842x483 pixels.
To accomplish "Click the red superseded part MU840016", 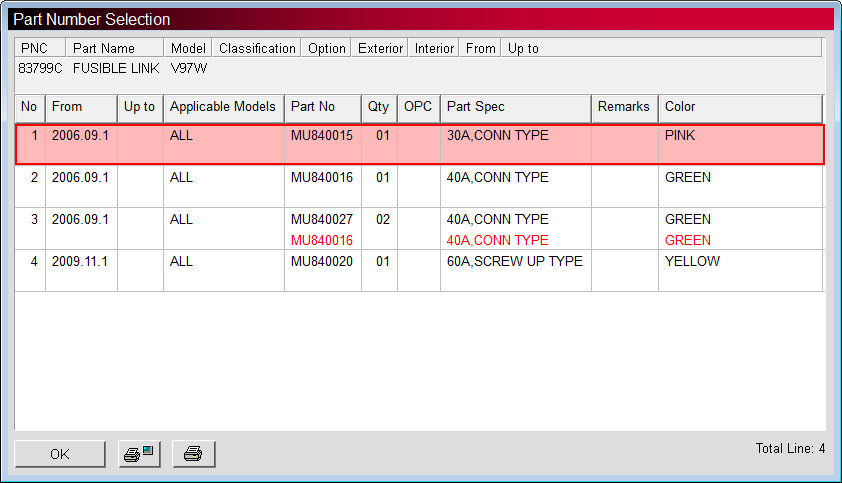I will [x=321, y=240].
